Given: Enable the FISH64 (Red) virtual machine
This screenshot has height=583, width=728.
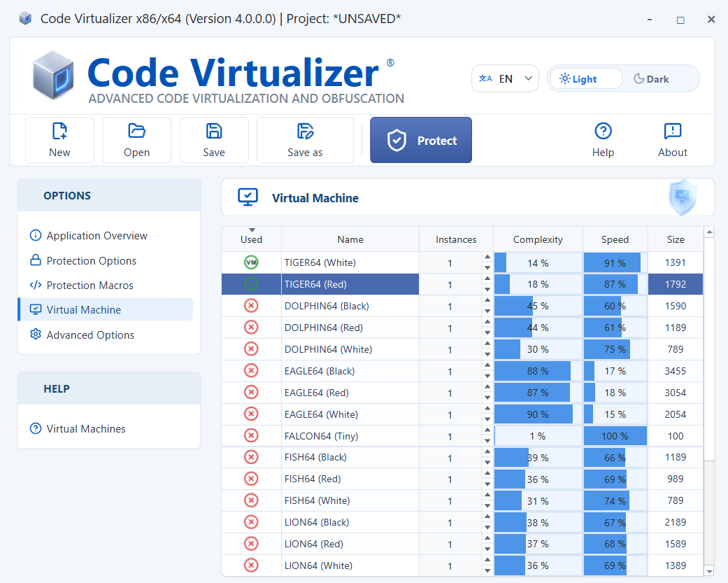Looking at the screenshot, I should tap(251, 479).
